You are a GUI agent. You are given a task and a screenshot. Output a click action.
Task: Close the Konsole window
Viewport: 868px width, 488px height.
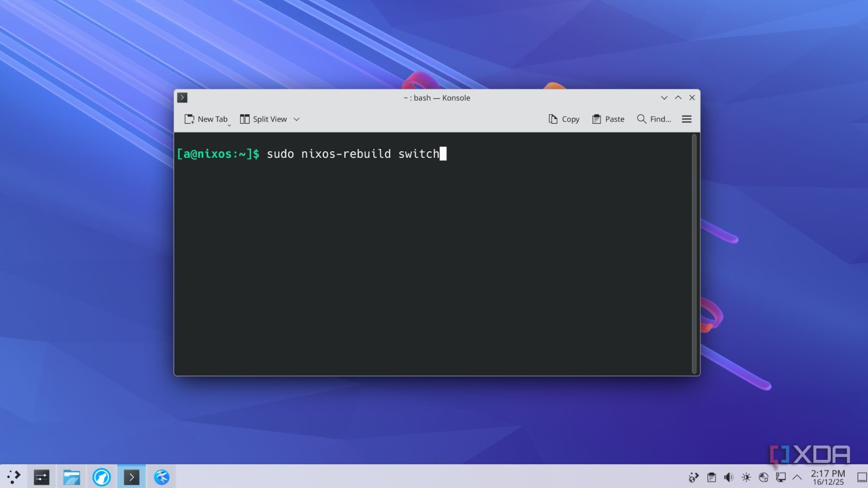pos(692,98)
